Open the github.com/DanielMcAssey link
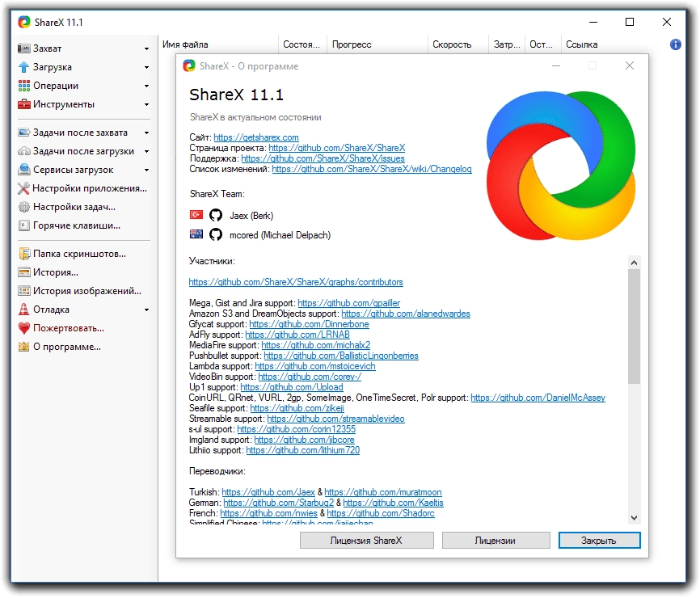 coord(538,398)
